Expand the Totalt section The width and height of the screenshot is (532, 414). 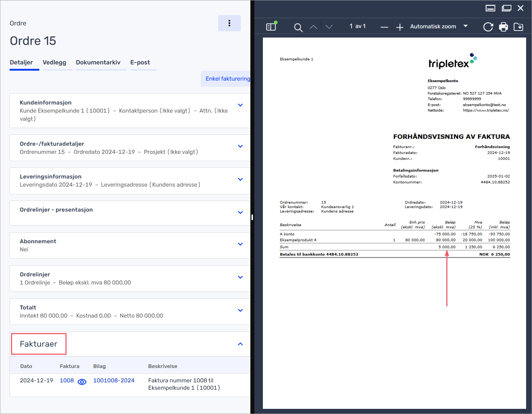click(x=240, y=311)
